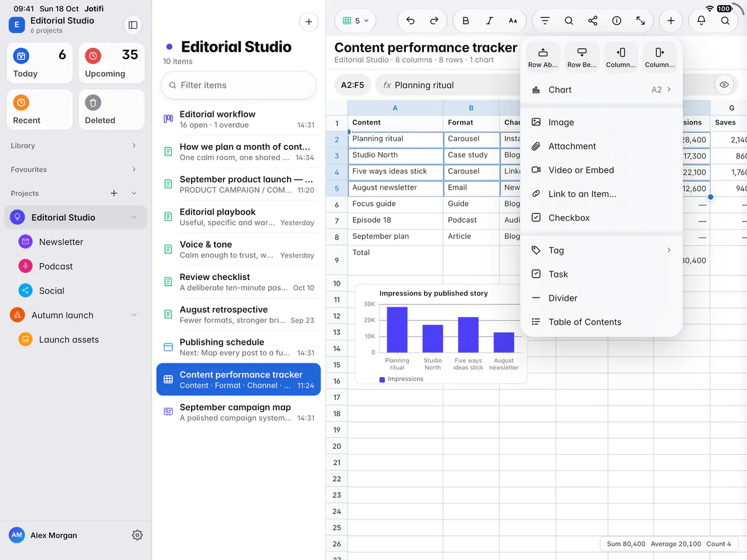This screenshot has width=747, height=560.
Task: Select Newsletter in project tree
Action: point(76,242)
